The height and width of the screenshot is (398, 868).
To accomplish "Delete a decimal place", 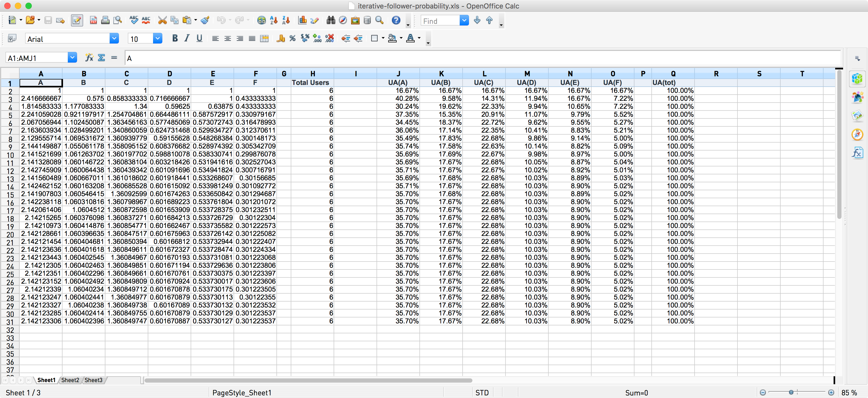I will tap(330, 38).
